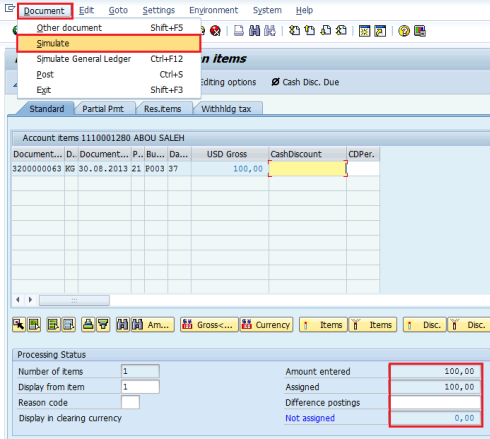490x439 pixels.
Task: Open the System menu
Action: click(x=267, y=10)
